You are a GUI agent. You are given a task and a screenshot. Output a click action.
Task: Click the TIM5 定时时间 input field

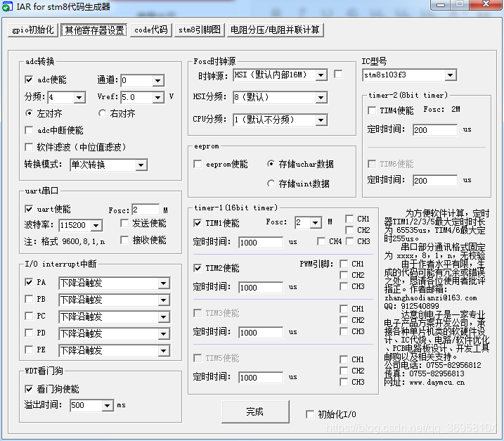261,378
